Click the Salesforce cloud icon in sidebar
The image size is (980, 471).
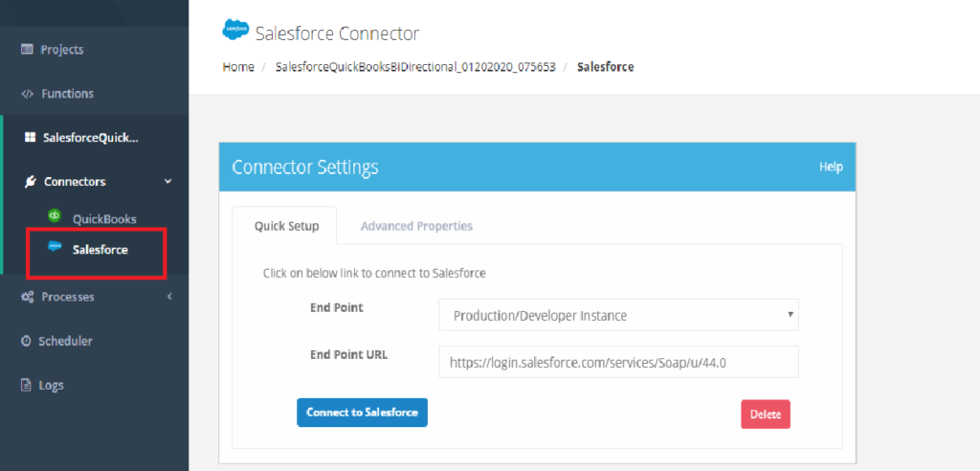pyautogui.click(x=55, y=247)
